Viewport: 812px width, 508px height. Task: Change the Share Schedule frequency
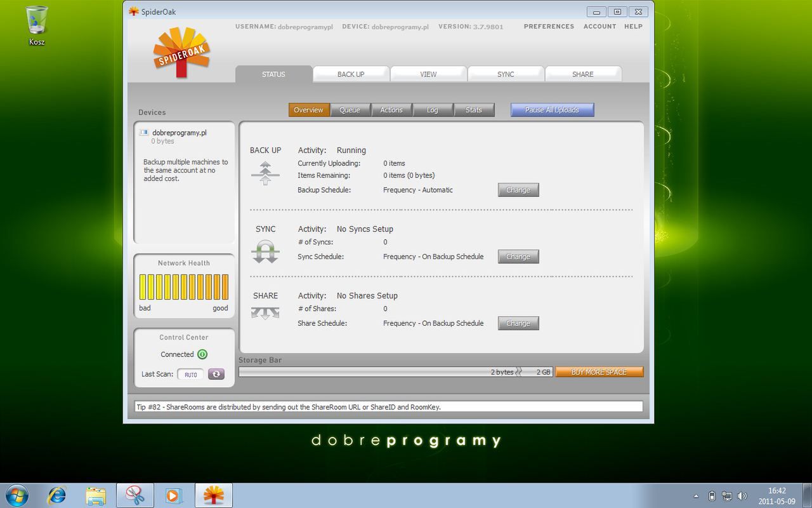pyautogui.click(x=518, y=323)
